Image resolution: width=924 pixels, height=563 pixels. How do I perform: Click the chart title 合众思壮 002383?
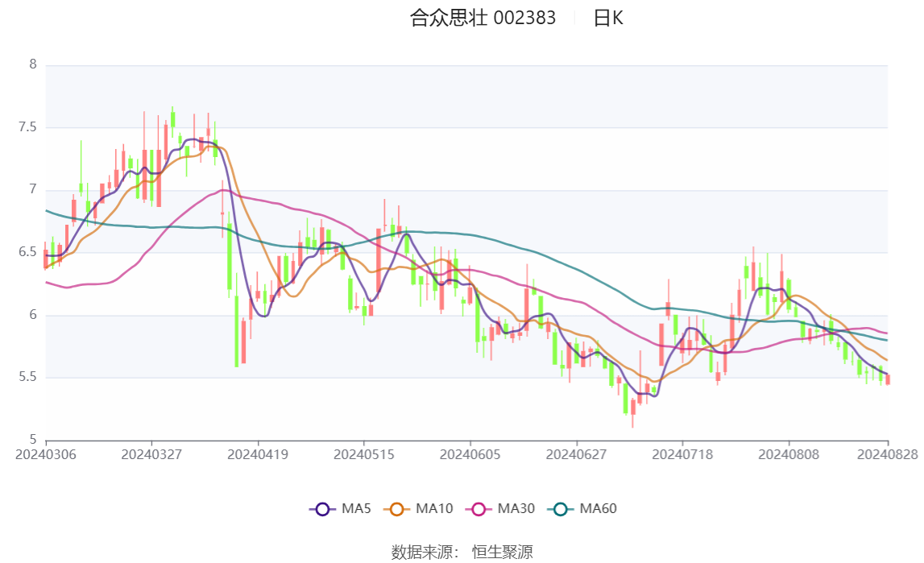tap(483, 19)
